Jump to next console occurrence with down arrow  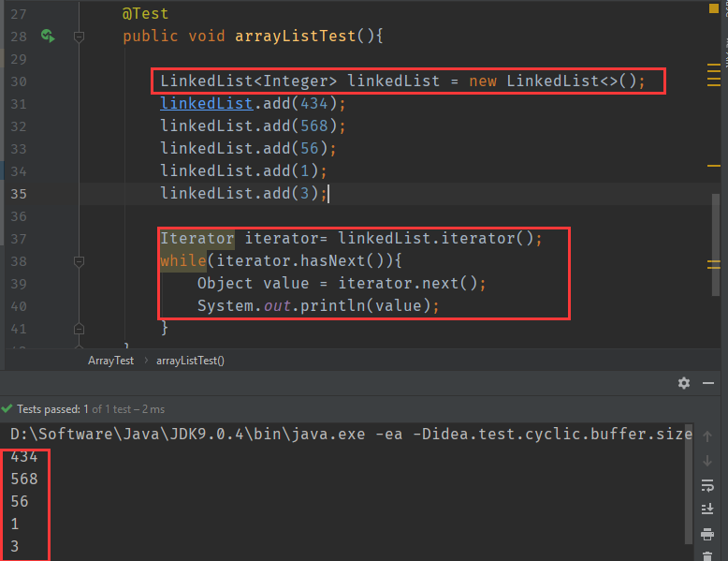click(707, 461)
